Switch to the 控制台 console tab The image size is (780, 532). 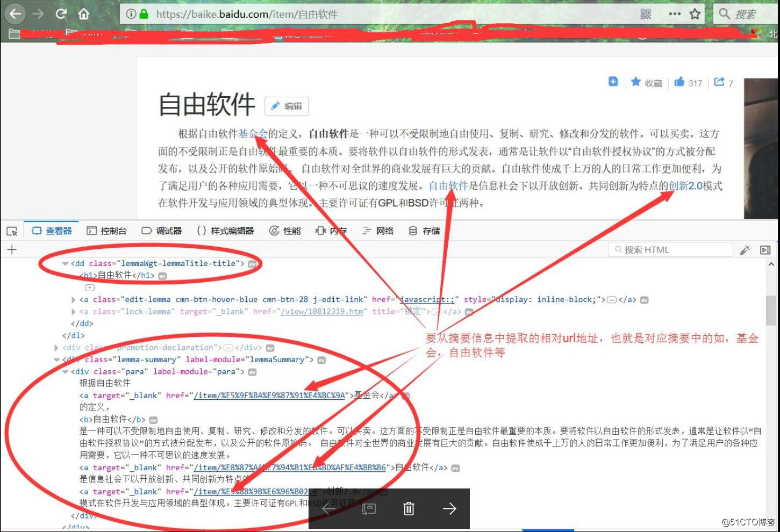point(106,231)
